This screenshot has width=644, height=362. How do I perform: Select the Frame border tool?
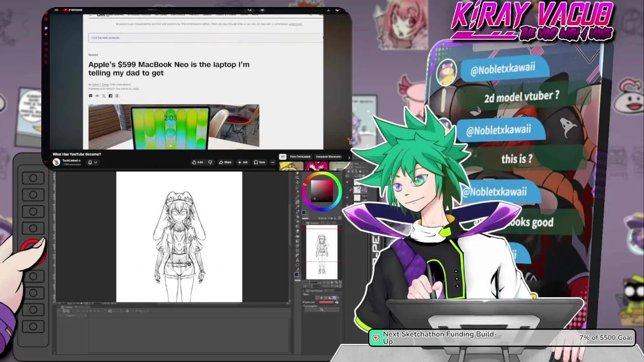298,250
